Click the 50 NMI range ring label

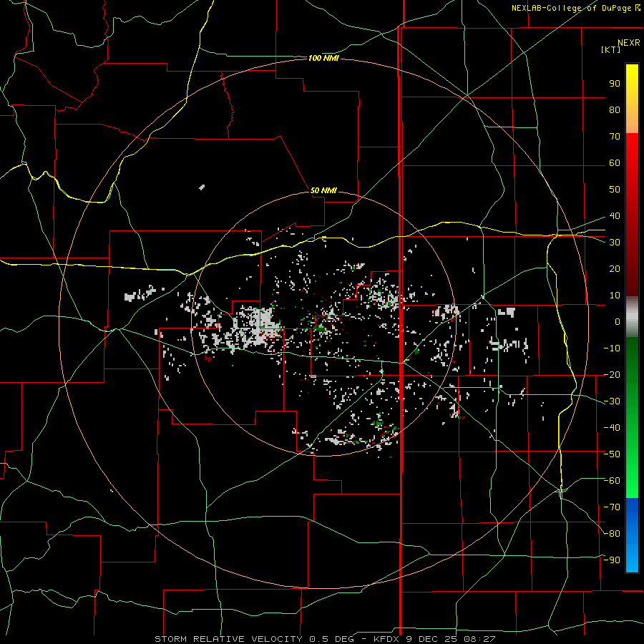point(323,190)
